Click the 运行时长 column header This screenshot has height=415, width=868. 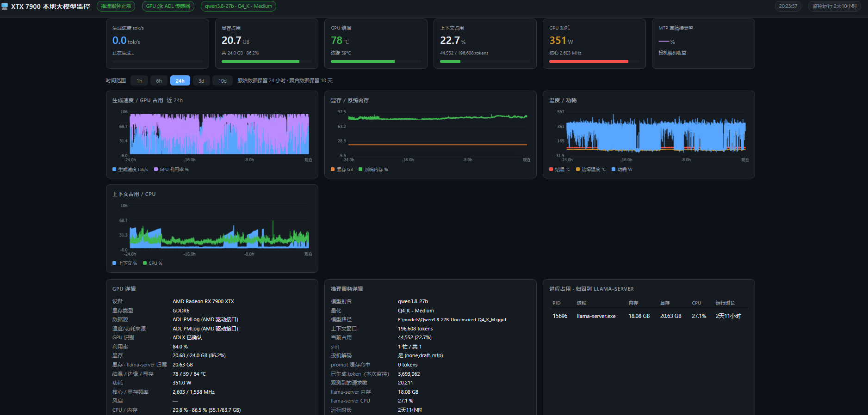pos(725,303)
